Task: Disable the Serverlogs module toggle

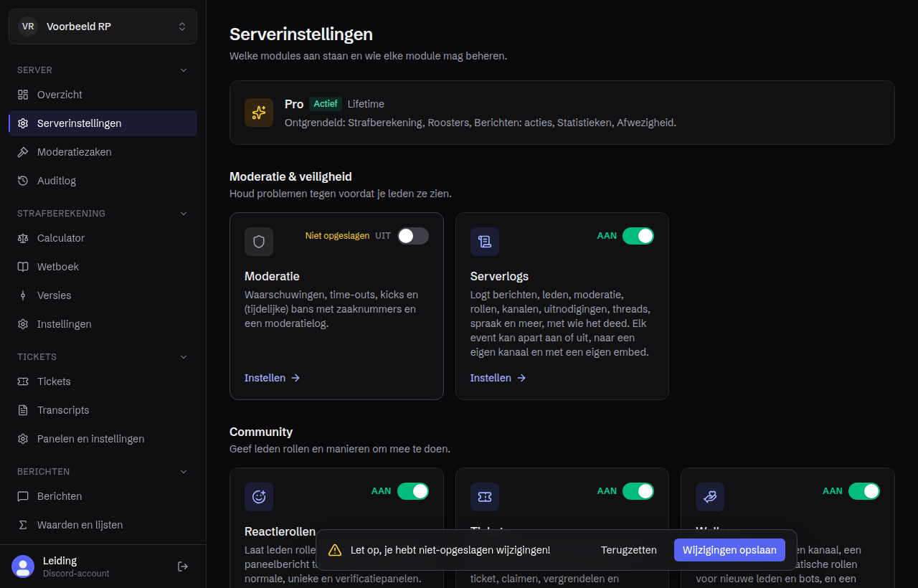Action: [638, 236]
